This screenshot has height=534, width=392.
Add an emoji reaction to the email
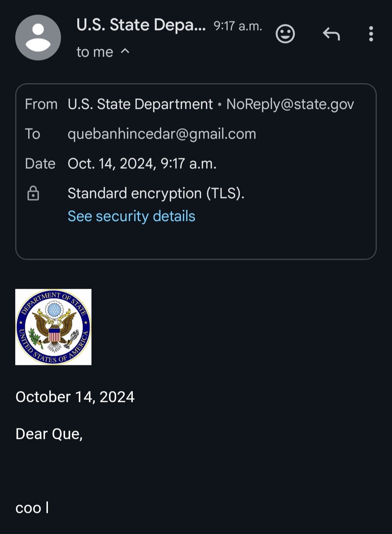[285, 34]
